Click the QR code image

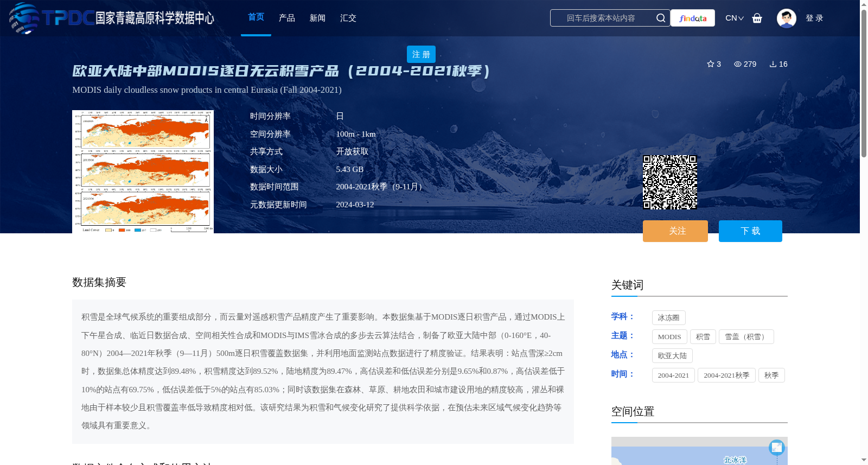(670, 182)
